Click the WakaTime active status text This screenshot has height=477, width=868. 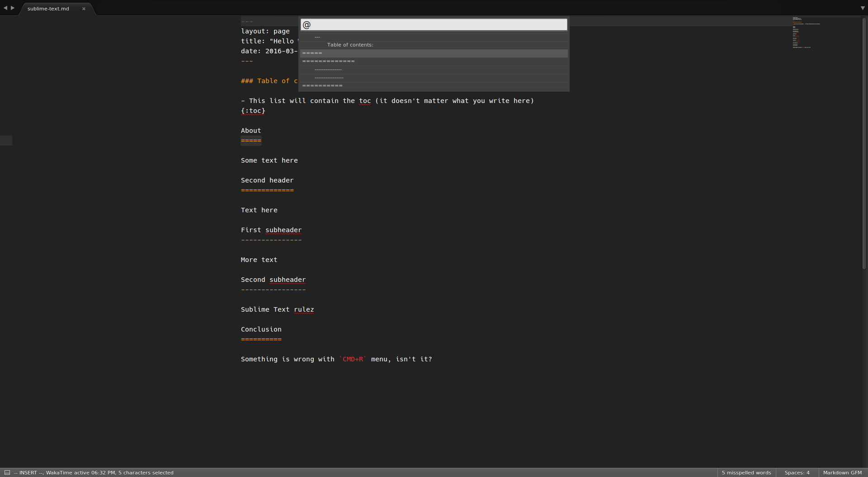point(80,472)
